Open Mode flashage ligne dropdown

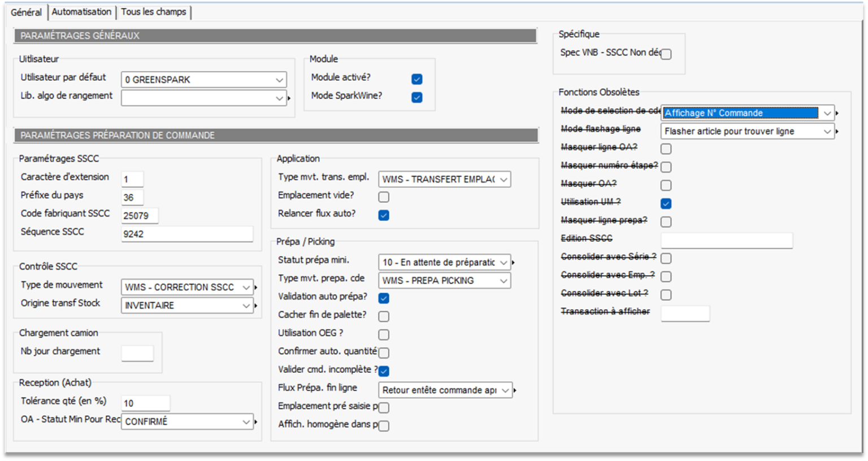[827, 131]
